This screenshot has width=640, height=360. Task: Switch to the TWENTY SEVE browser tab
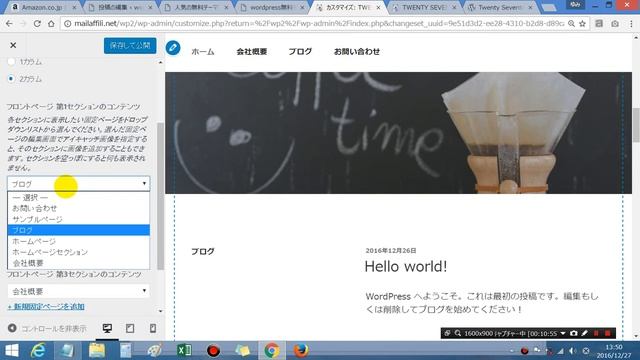click(424, 7)
